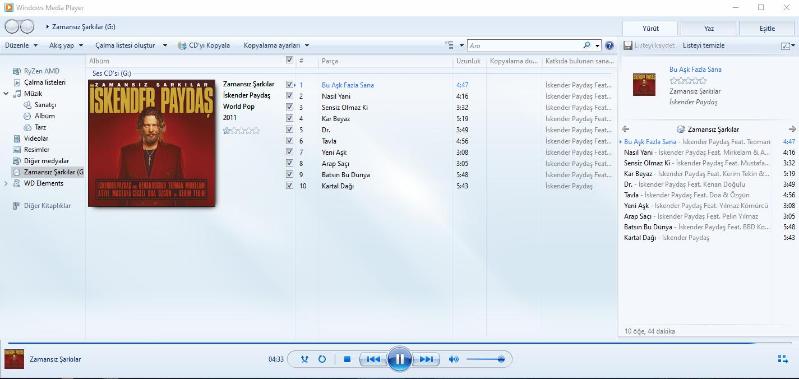Uncheck track 10 Kartal Dağı checkbox

(x=289, y=185)
